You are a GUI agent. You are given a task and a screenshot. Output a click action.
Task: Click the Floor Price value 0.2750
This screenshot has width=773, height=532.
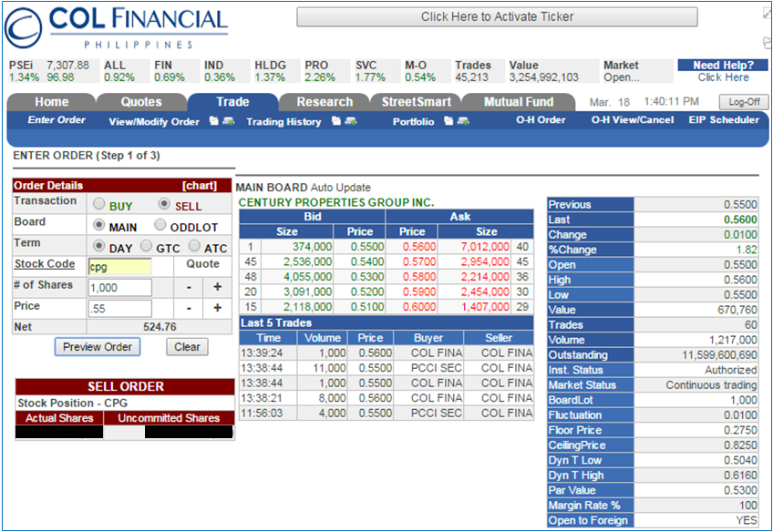740,430
